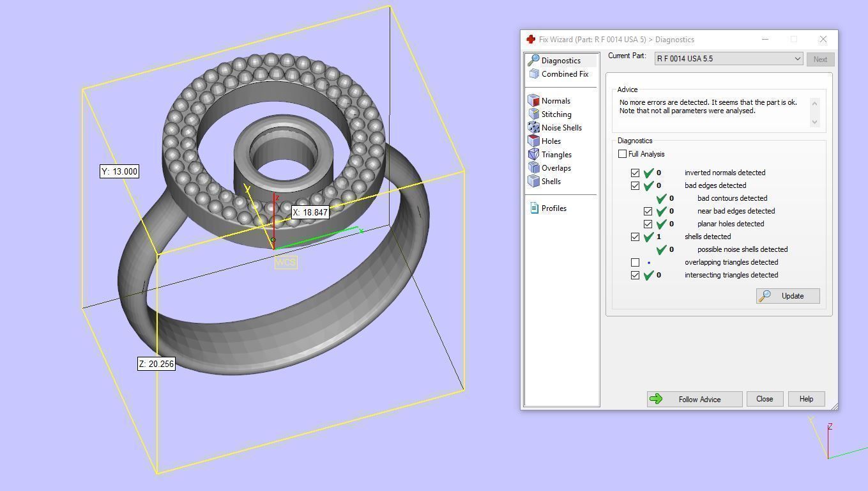The image size is (868, 491).
Task: Click Advice scrollbar down arrow
Action: coord(814,122)
